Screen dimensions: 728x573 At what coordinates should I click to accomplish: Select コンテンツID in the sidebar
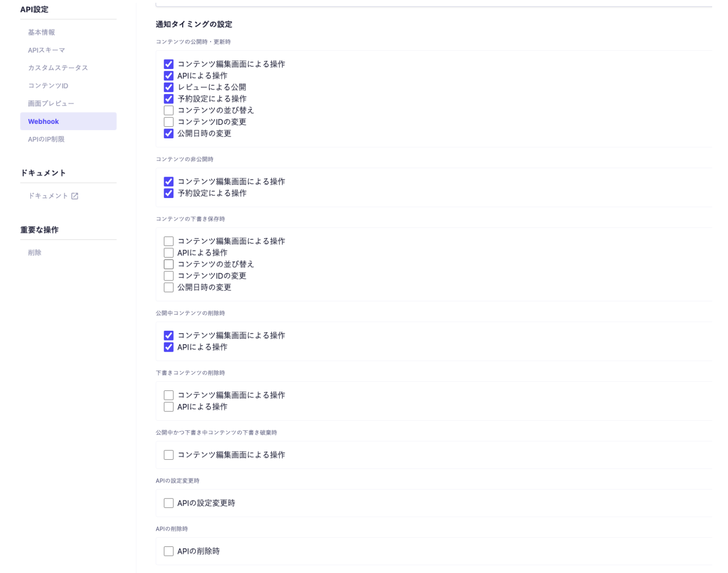click(48, 86)
